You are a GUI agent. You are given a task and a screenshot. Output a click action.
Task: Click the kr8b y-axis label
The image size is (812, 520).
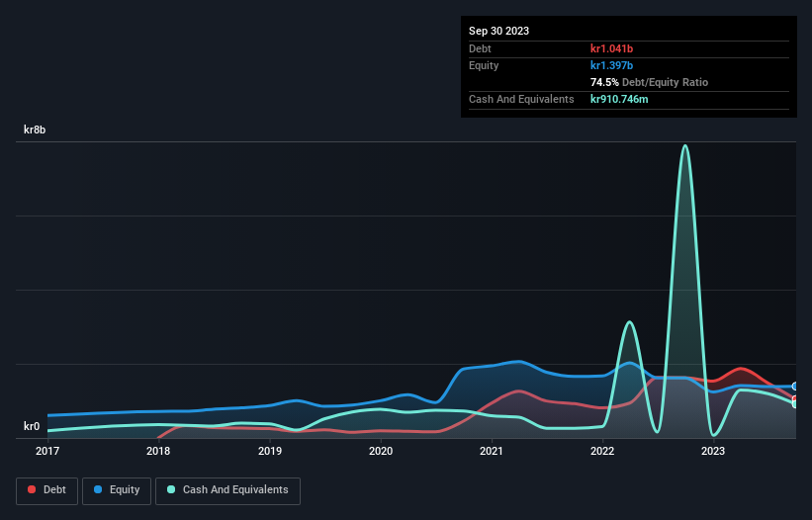[35, 130]
